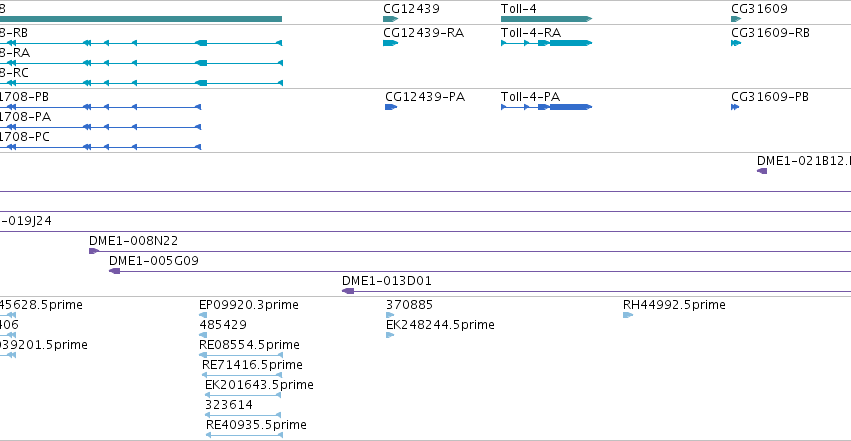Click the RE08554.5prime EST feature line
851x441 pixels.
pos(241,355)
